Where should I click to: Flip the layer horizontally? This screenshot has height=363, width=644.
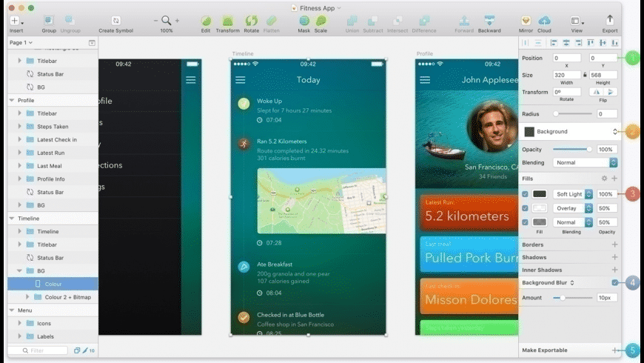click(597, 92)
